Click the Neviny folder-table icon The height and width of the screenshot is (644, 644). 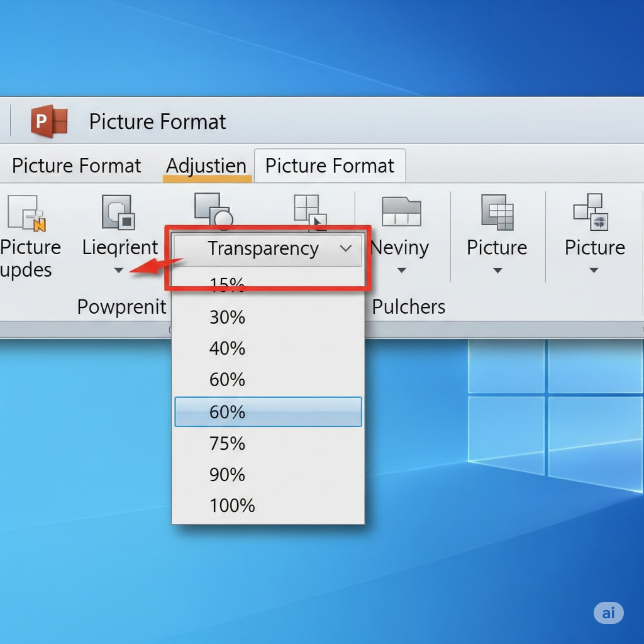(401, 211)
